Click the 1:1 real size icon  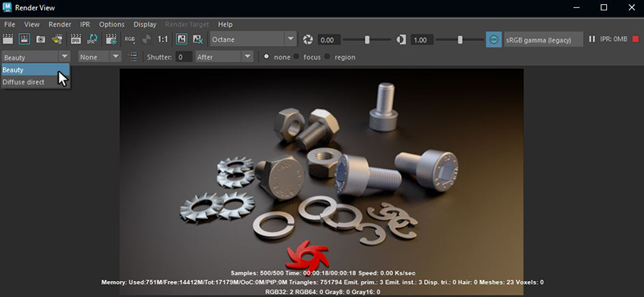click(x=163, y=39)
